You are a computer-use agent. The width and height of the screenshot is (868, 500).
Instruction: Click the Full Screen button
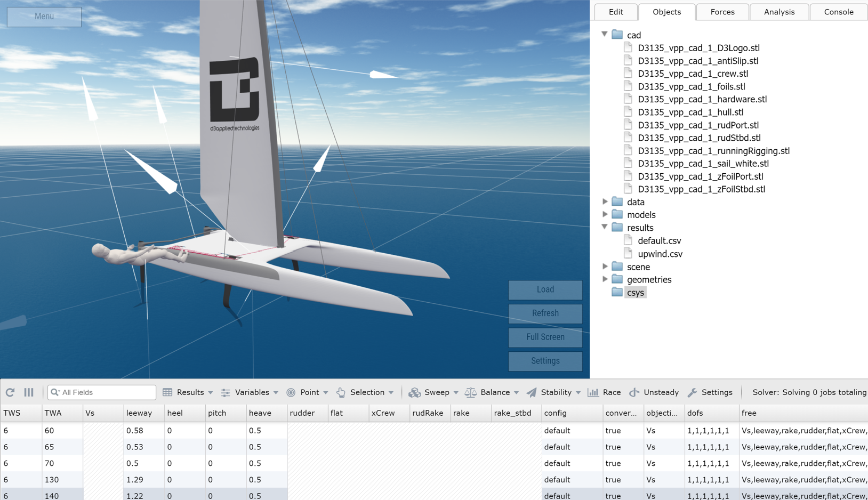[545, 337]
